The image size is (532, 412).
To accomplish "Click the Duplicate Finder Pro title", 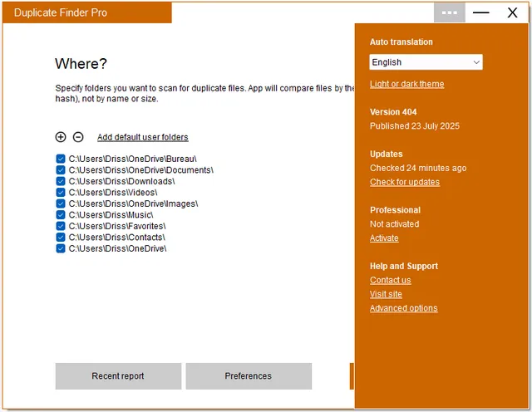I will coord(61,12).
